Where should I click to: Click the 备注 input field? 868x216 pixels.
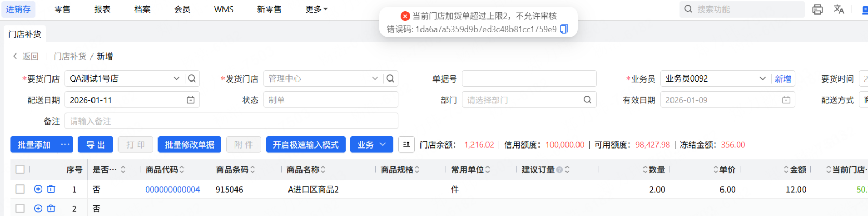point(231,121)
